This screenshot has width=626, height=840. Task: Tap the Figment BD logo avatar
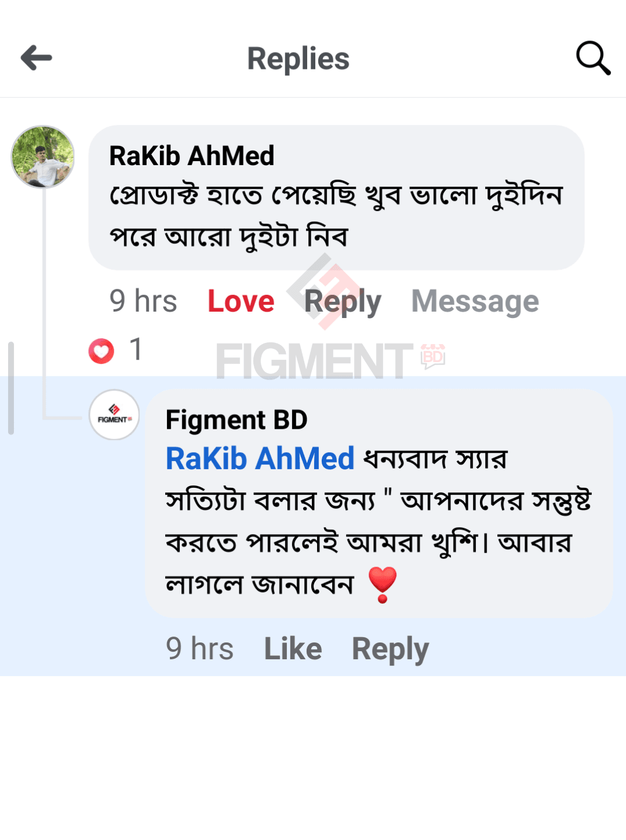click(114, 415)
